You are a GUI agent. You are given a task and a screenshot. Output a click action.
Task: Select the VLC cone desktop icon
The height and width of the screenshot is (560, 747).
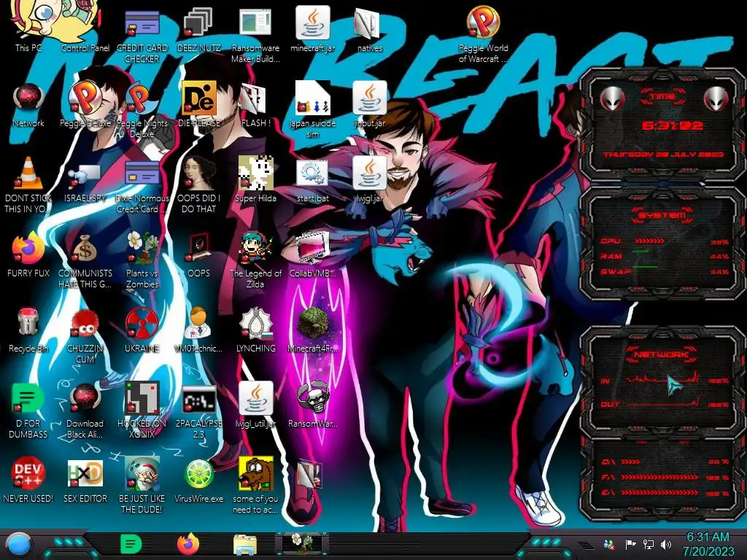coord(28,184)
